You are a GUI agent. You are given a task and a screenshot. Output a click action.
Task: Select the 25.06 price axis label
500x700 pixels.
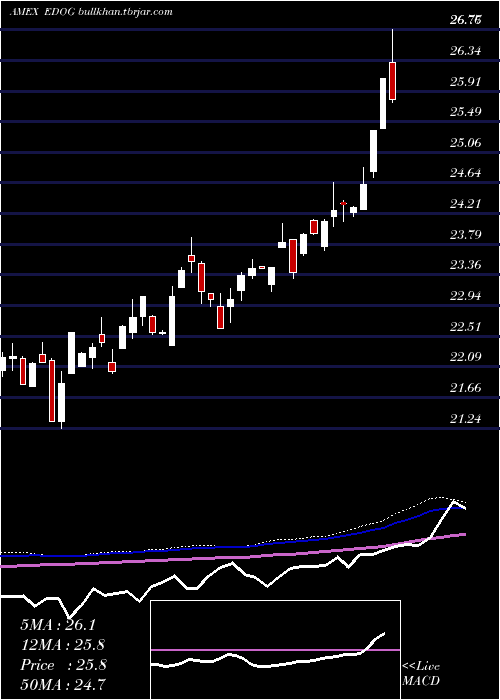(466, 143)
